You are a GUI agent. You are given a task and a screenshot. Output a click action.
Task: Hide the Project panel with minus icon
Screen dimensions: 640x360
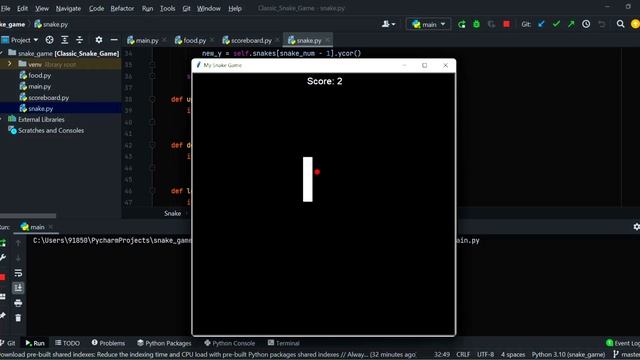pos(114,40)
